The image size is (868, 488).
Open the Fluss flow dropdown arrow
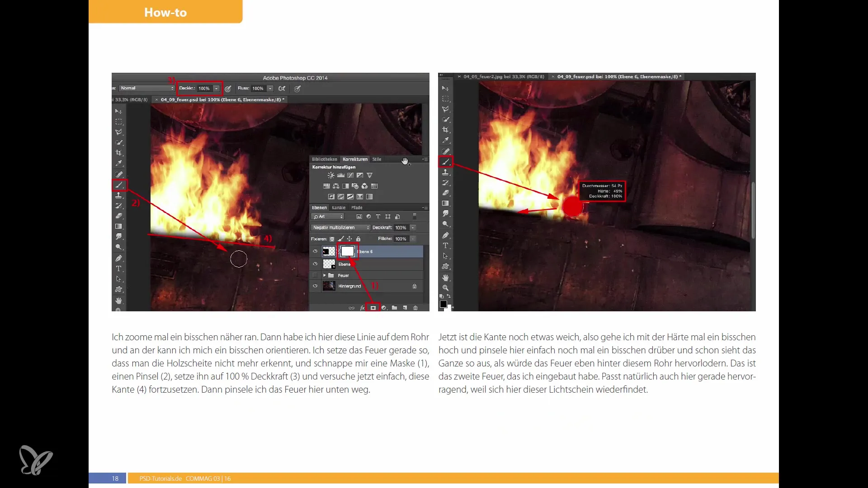(x=270, y=89)
